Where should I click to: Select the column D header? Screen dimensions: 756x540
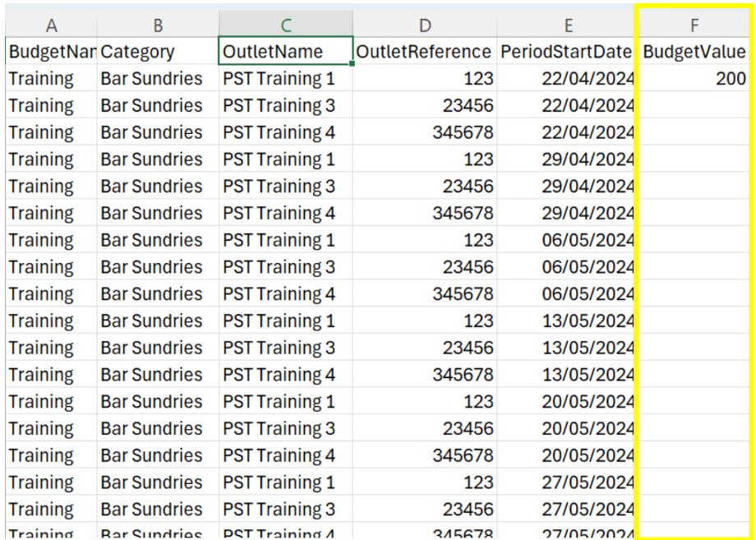point(425,25)
